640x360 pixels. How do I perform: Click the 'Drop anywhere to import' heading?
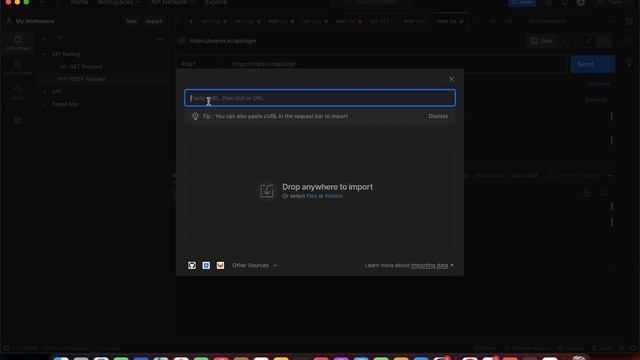click(x=327, y=187)
